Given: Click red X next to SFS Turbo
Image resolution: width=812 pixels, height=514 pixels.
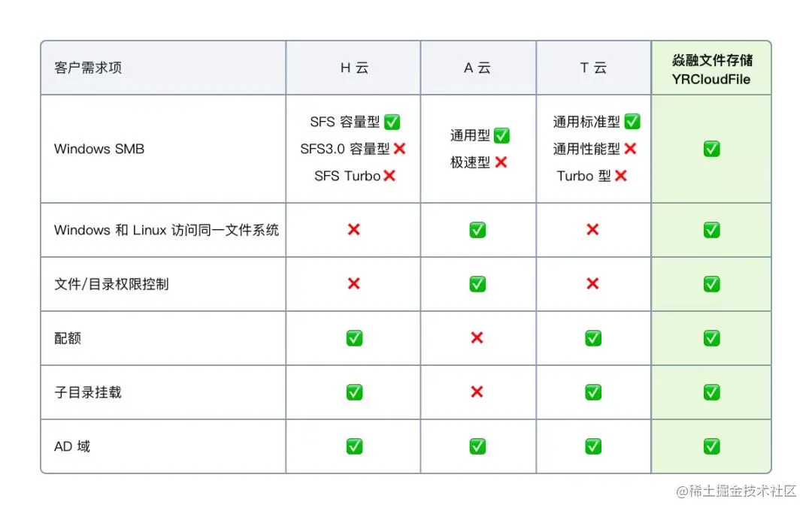Looking at the screenshot, I should point(389,176).
